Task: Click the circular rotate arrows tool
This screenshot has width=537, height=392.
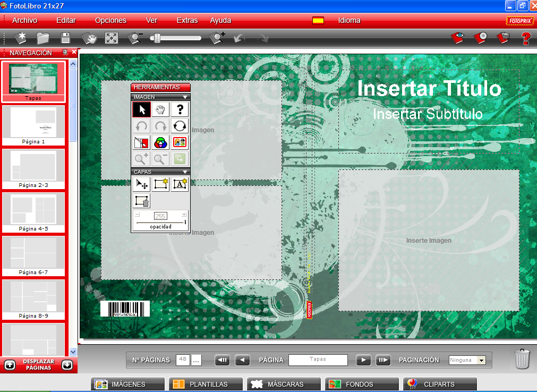Action: [x=180, y=126]
